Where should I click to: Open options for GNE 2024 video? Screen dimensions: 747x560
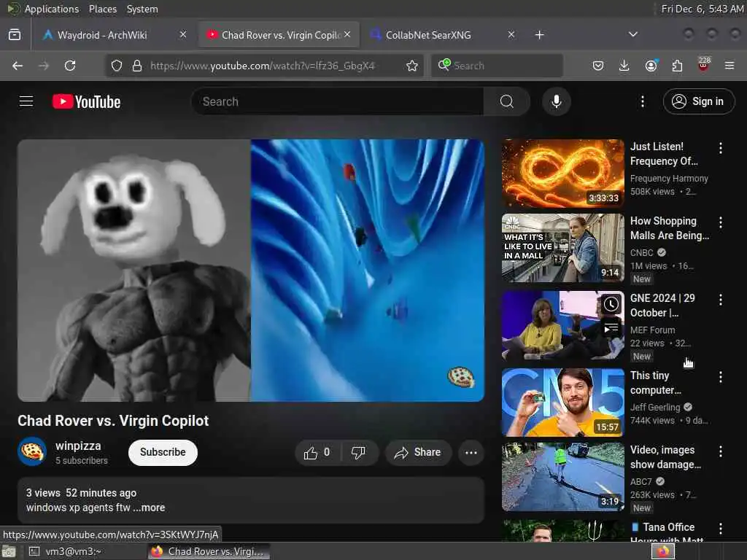[x=720, y=300]
